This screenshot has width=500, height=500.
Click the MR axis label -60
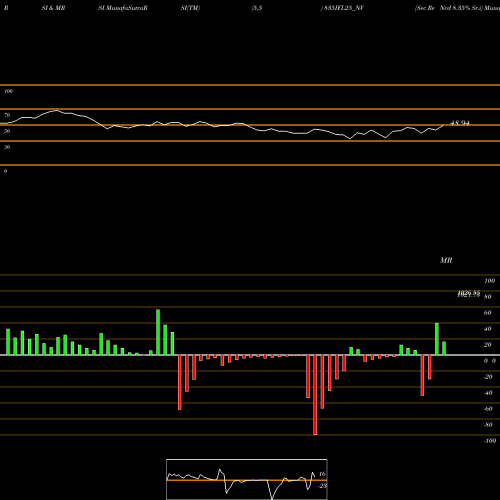(488, 409)
